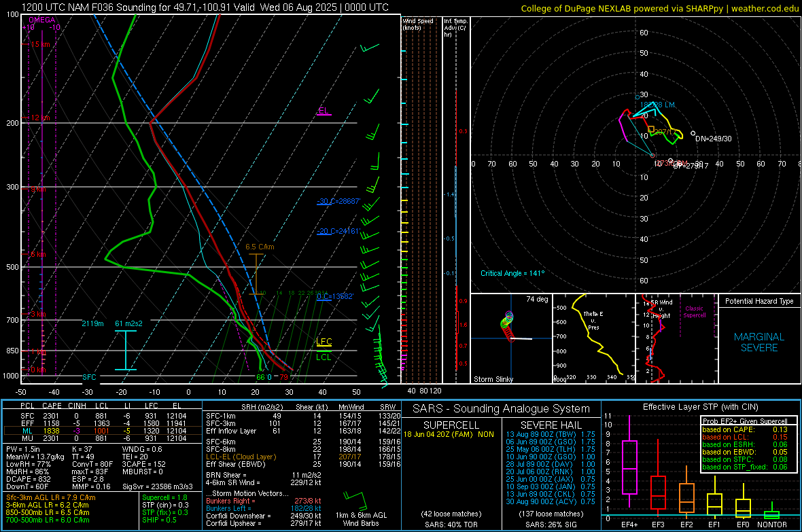Click the '6.5 C/km' lapse rate label
This screenshot has height=532, width=802.
(260, 247)
